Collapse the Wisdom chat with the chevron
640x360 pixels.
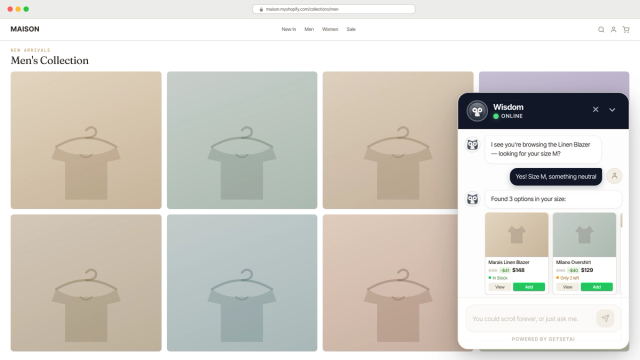tap(612, 109)
